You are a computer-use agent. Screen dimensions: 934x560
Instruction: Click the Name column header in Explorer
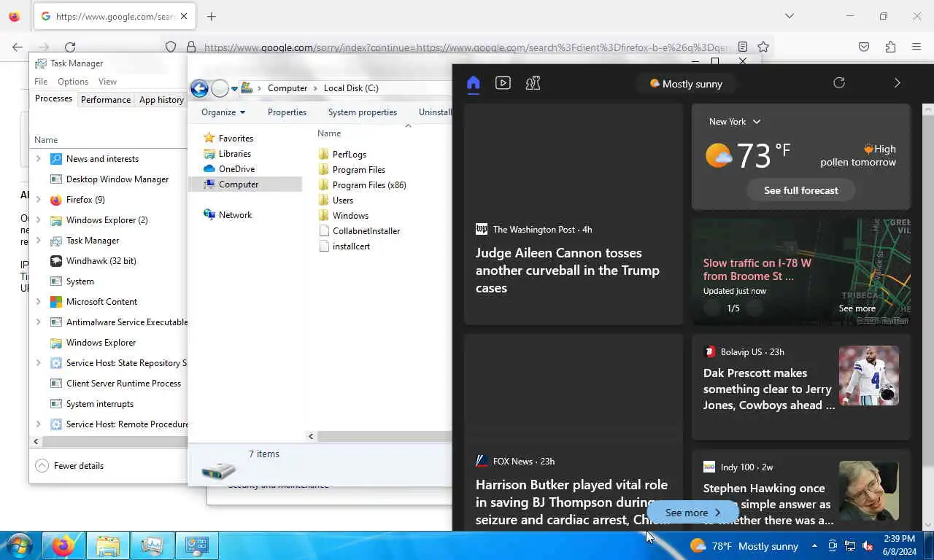[x=329, y=133]
